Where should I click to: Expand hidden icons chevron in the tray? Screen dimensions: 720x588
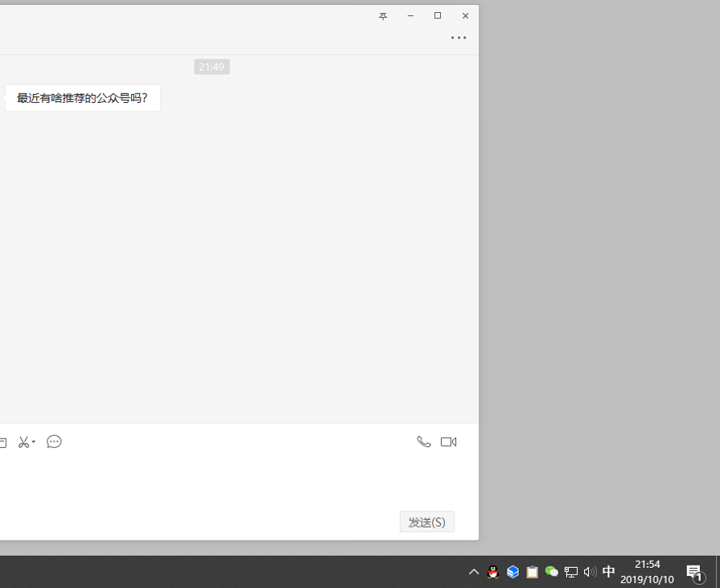pyautogui.click(x=474, y=571)
